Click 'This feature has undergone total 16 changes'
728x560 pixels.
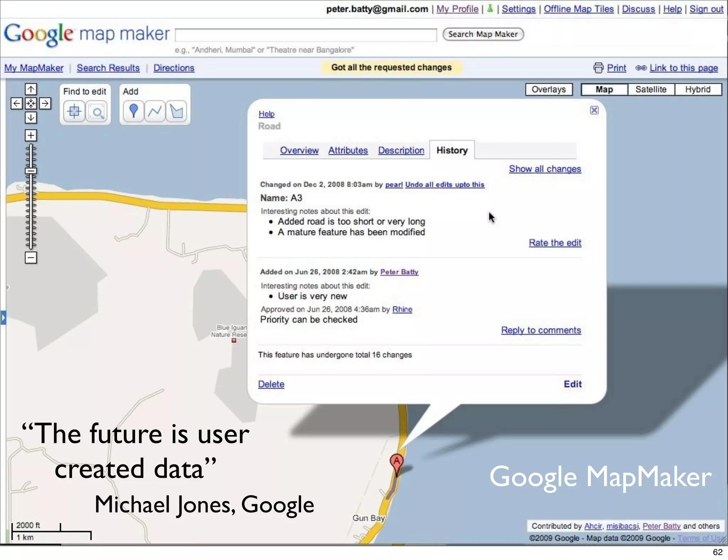tap(335, 355)
